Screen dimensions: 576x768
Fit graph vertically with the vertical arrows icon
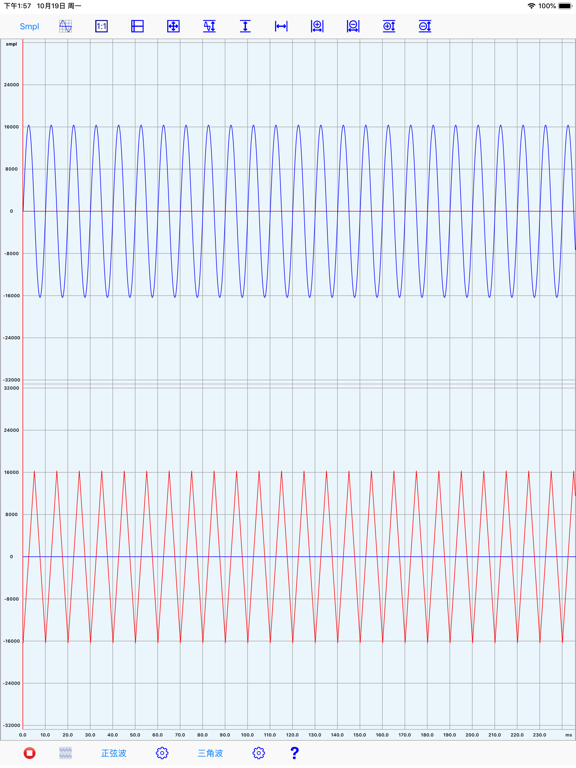[x=245, y=26]
